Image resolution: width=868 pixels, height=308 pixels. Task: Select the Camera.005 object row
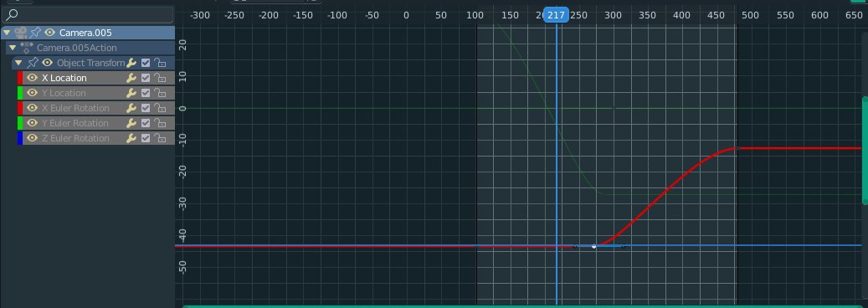click(x=86, y=33)
